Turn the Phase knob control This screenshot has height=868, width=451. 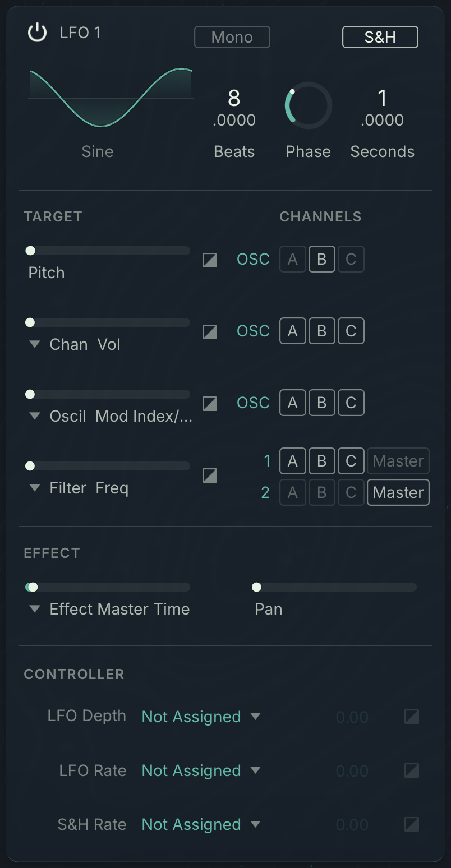click(x=307, y=105)
